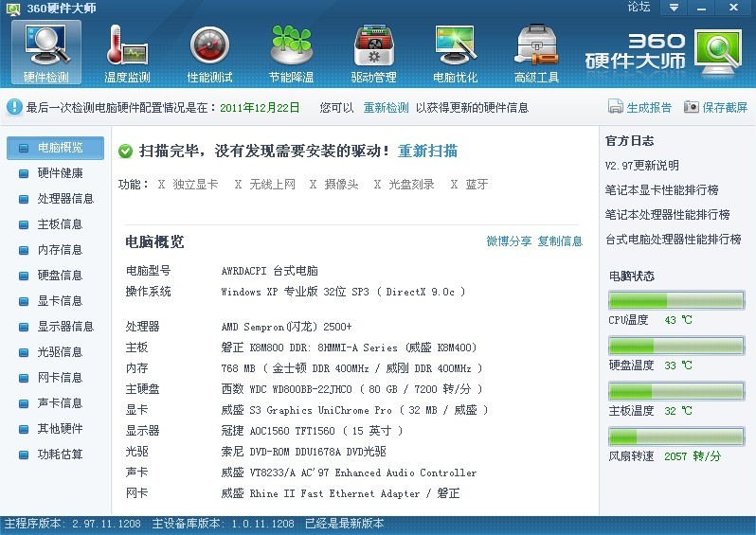Open the title bar dropdown menu arrow
Screen dimensions: 756x535
tap(674, 8)
